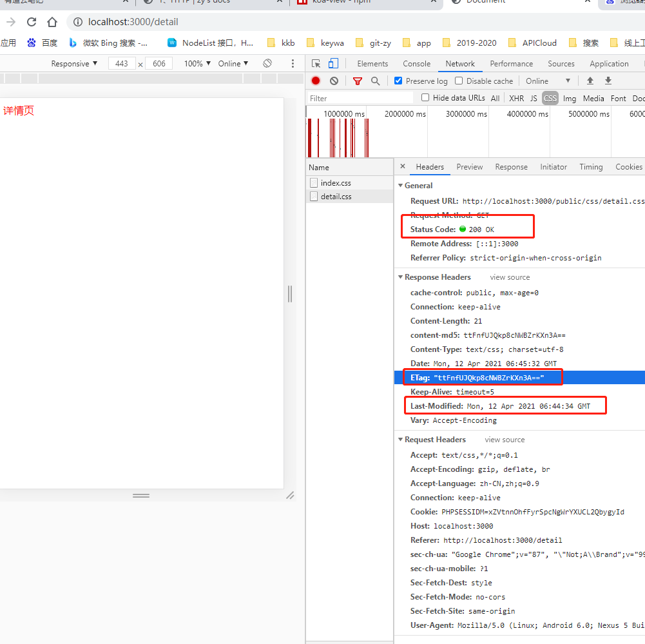645x644 pixels.
Task: Click the clear network log icon
Action: coord(334,81)
